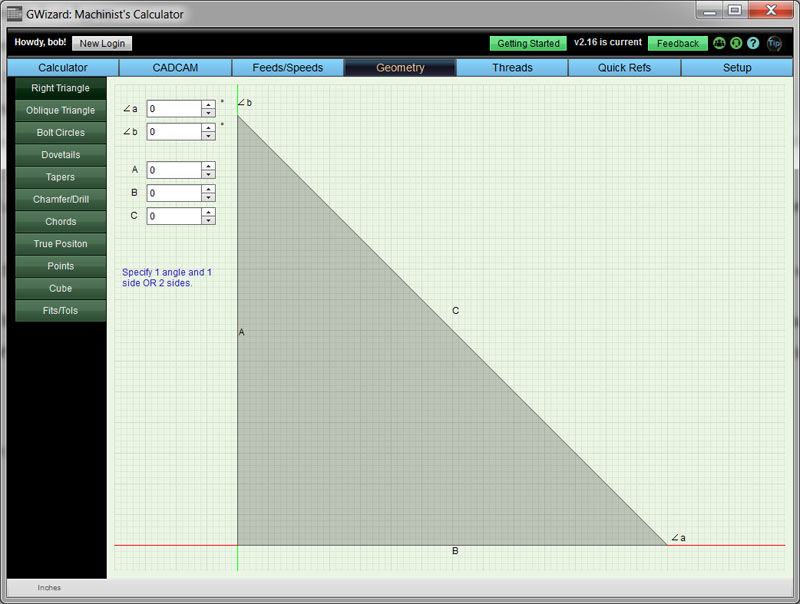The width and height of the screenshot is (800, 604).
Task: Select the Cube geometry tool
Action: point(59,288)
